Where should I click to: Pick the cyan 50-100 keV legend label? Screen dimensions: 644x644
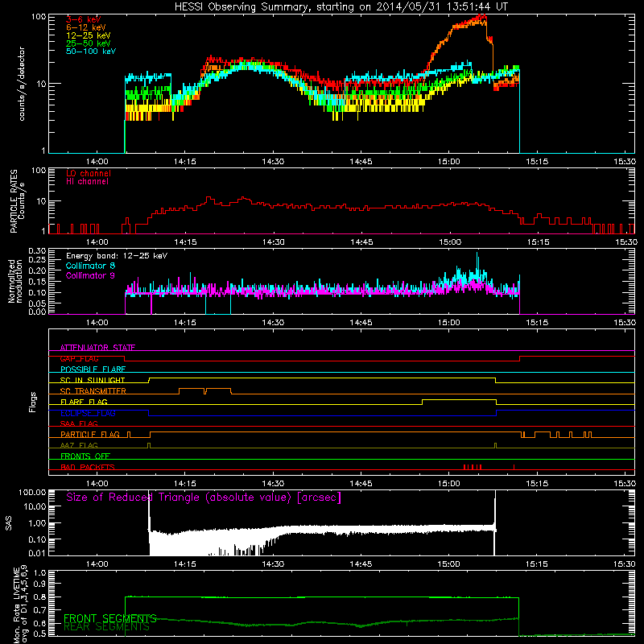(91, 52)
